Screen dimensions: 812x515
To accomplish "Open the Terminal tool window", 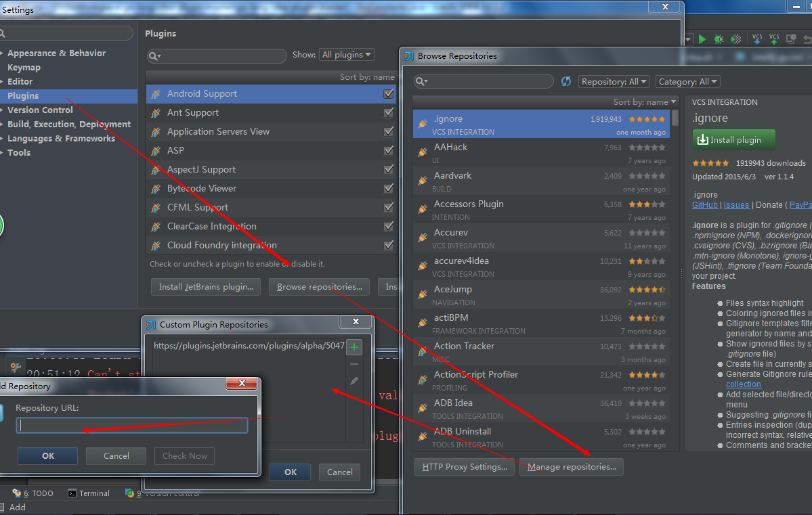I will (x=88, y=493).
